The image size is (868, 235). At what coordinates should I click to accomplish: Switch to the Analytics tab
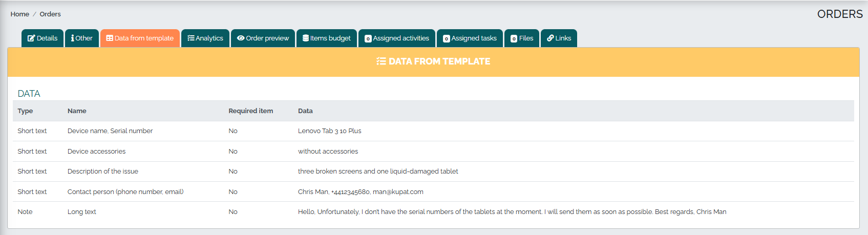pos(205,38)
